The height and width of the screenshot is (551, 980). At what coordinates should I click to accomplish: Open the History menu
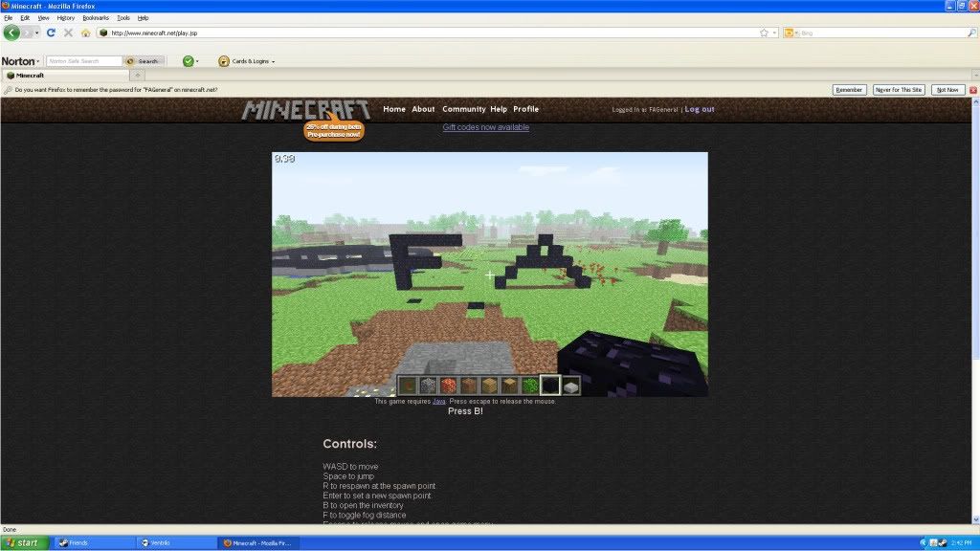coord(66,17)
